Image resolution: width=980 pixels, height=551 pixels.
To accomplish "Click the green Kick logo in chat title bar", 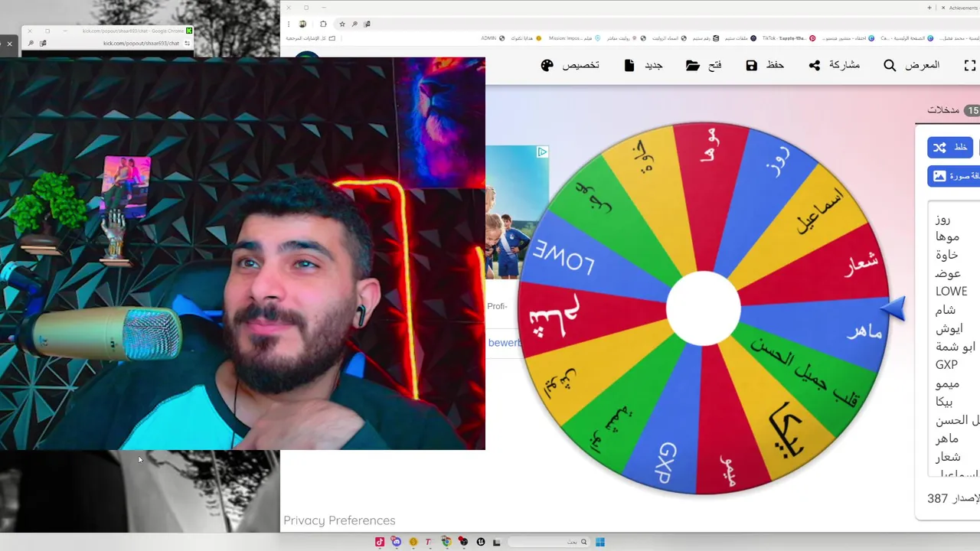I will point(190,31).
